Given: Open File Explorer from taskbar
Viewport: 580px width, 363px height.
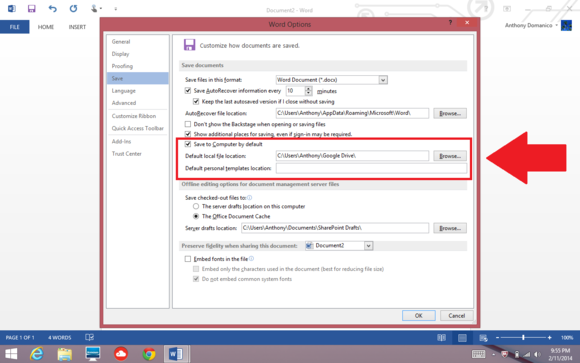Looking at the screenshot, I should pos(65,354).
